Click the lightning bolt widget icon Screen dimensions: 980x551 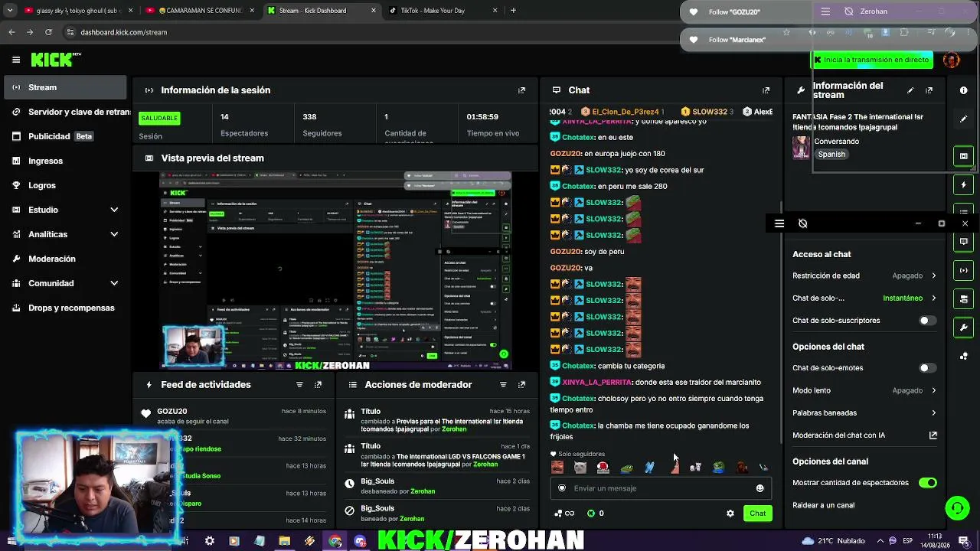tap(963, 184)
